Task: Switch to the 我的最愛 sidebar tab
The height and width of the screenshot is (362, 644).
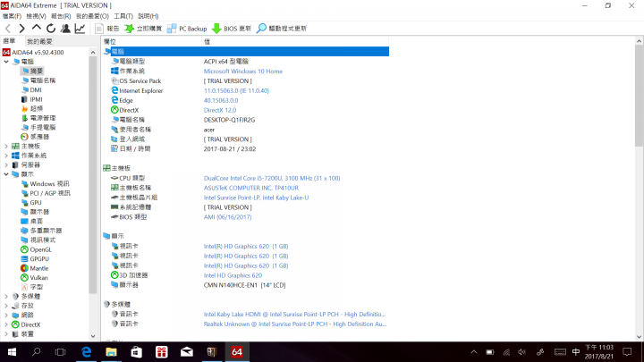Action: pyautogui.click(x=39, y=41)
